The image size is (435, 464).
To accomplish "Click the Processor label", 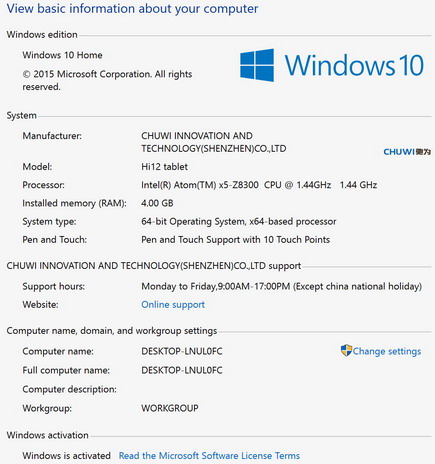I will click(x=43, y=185).
